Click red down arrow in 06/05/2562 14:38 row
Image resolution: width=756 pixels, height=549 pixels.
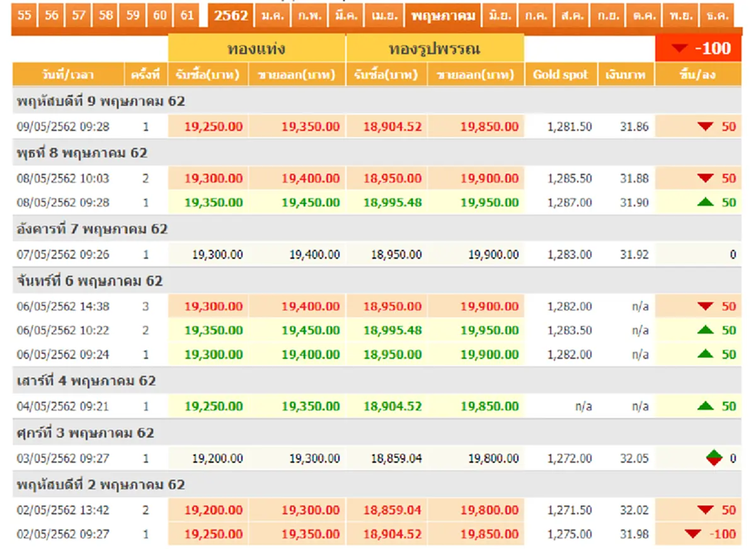pos(705,307)
